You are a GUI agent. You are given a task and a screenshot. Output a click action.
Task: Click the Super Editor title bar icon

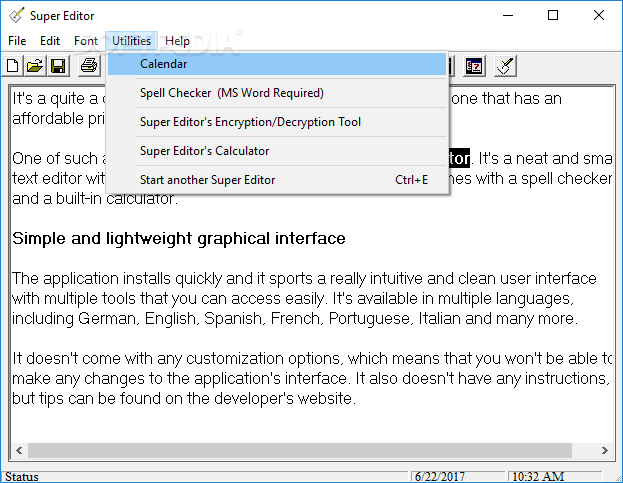point(17,15)
